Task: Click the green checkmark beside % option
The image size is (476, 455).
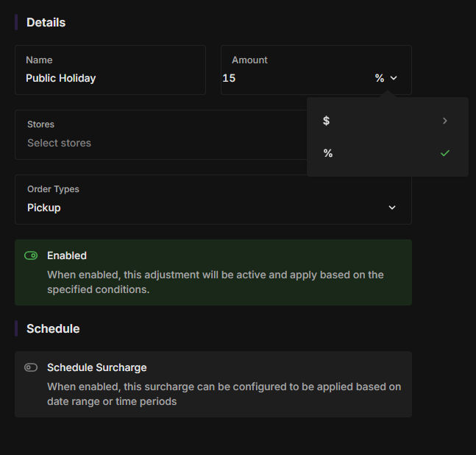Action: [x=445, y=153]
